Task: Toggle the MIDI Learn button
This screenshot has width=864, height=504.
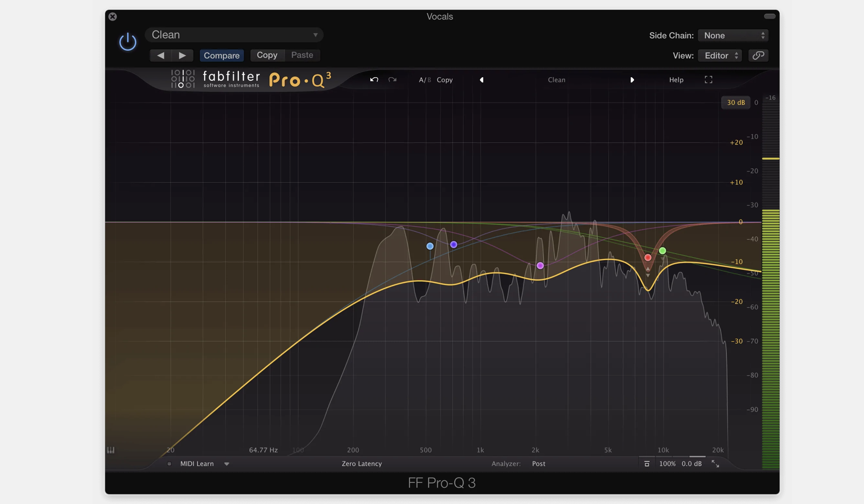Action: pos(197,464)
